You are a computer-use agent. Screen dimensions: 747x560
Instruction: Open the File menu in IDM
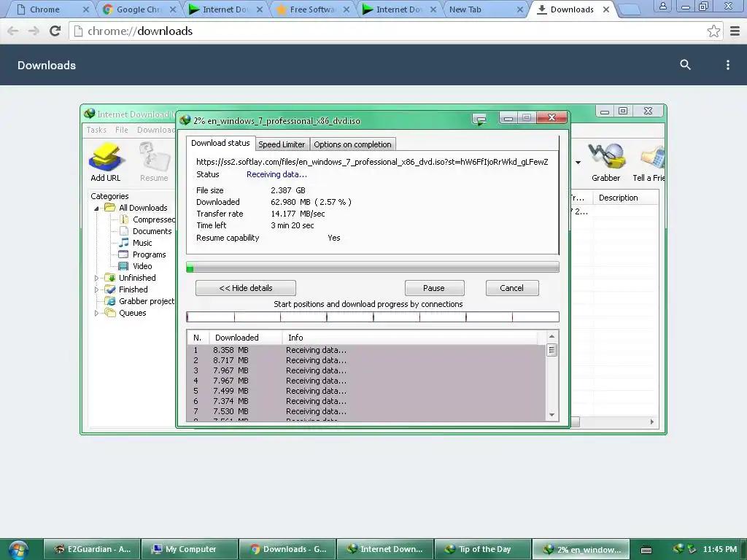(x=122, y=130)
